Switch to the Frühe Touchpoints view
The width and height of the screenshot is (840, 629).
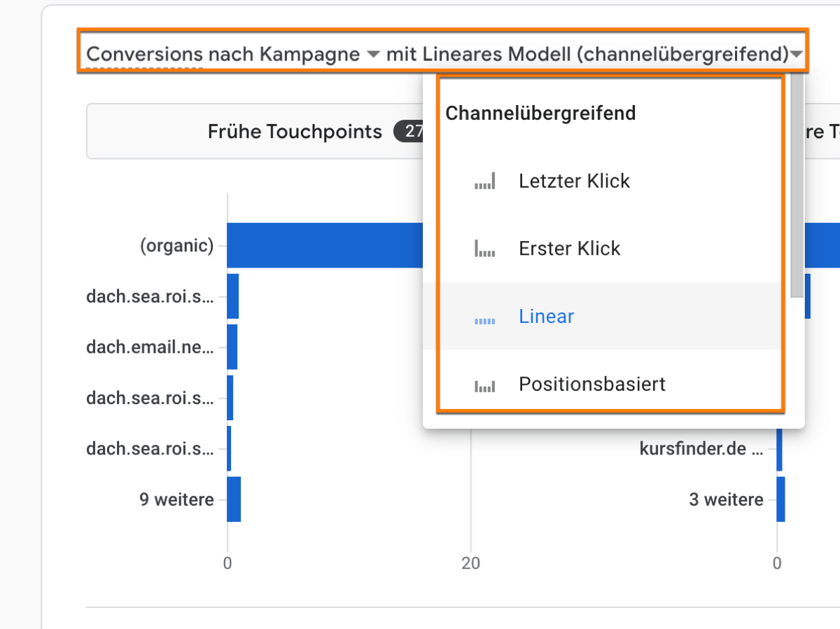click(294, 131)
